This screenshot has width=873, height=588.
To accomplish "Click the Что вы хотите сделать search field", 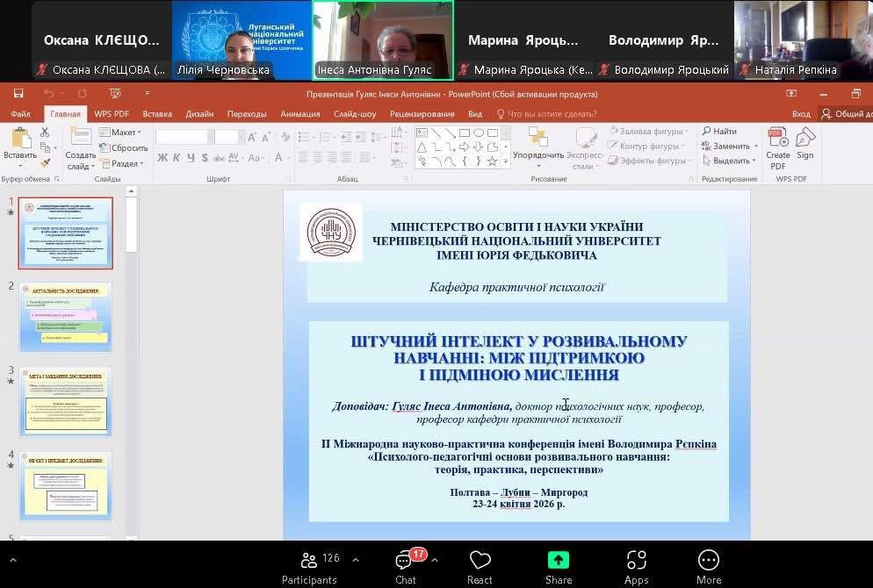I will click(x=547, y=114).
